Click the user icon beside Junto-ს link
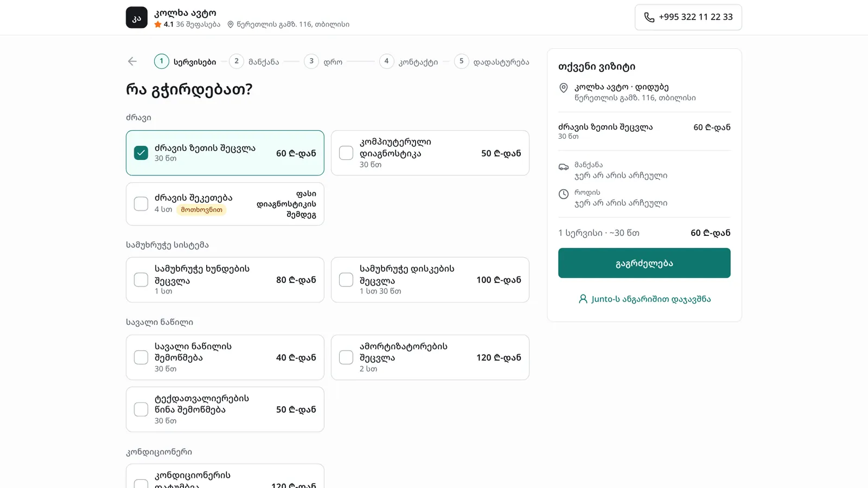The image size is (868, 488). pos(583,299)
